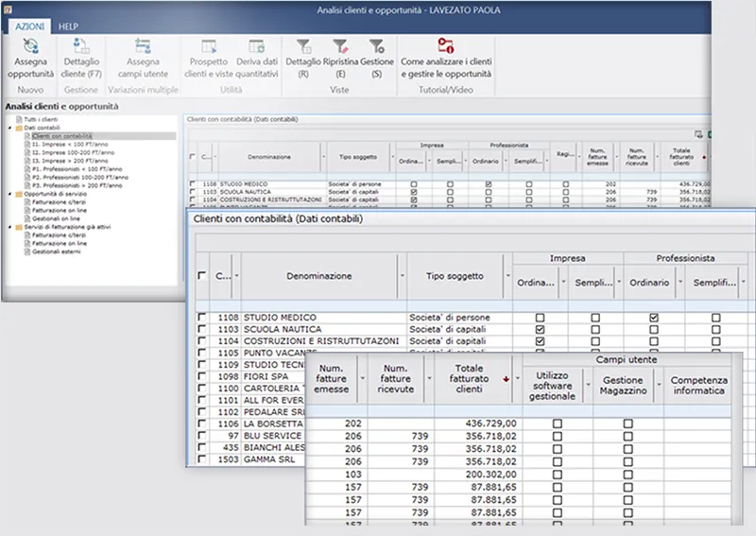Click the Deriva dati quantitativi icon
Screen dimensions: 756x536
tap(256, 46)
